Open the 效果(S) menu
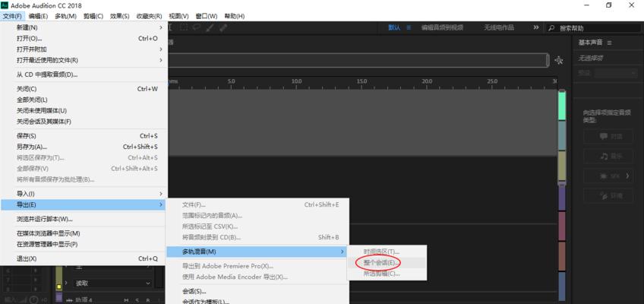The height and width of the screenshot is (304, 644). coord(119,16)
